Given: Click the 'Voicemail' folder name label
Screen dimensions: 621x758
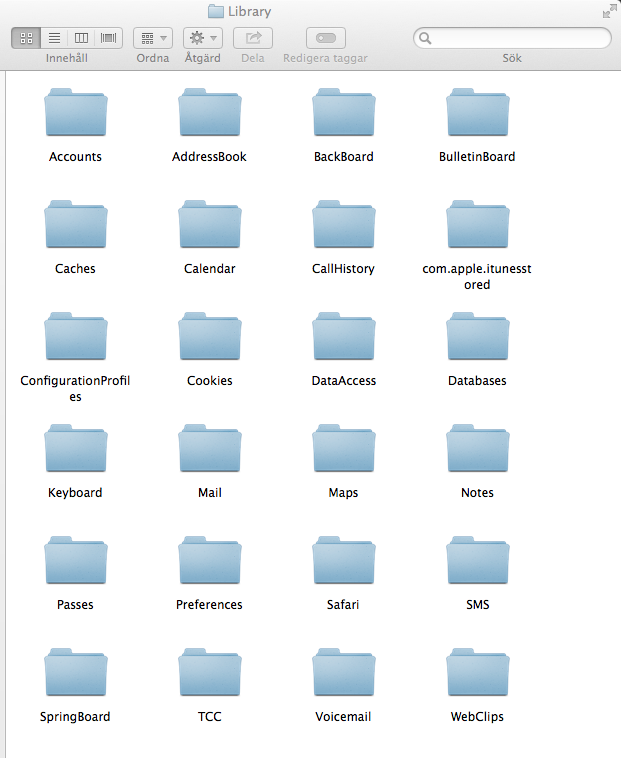Looking at the screenshot, I should [343, 716].
